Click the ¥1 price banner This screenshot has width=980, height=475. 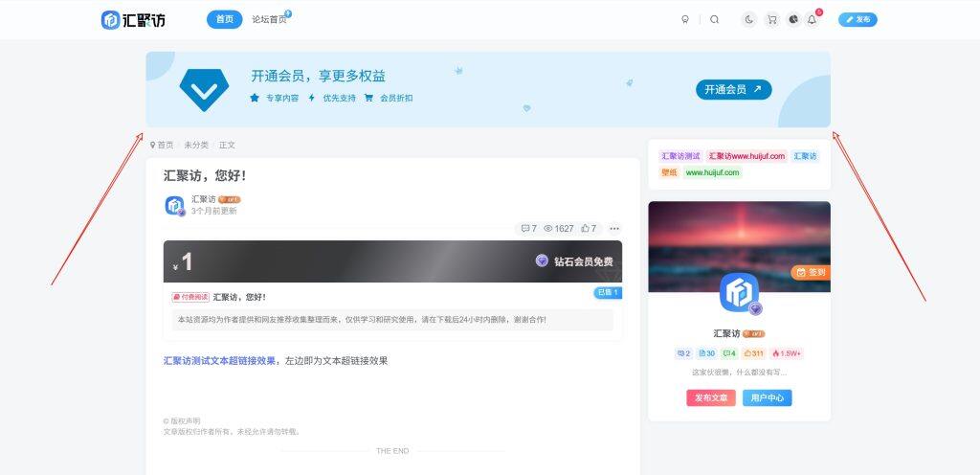(x=392, y=261)
